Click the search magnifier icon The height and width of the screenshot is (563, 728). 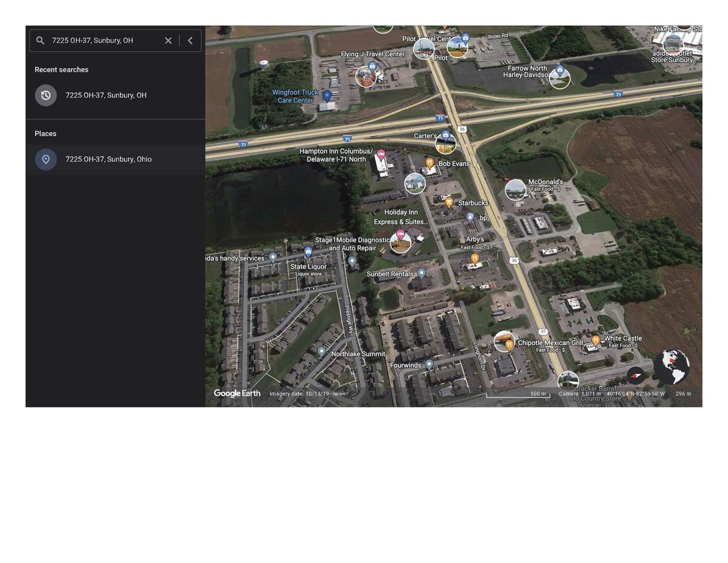point(40,40)
